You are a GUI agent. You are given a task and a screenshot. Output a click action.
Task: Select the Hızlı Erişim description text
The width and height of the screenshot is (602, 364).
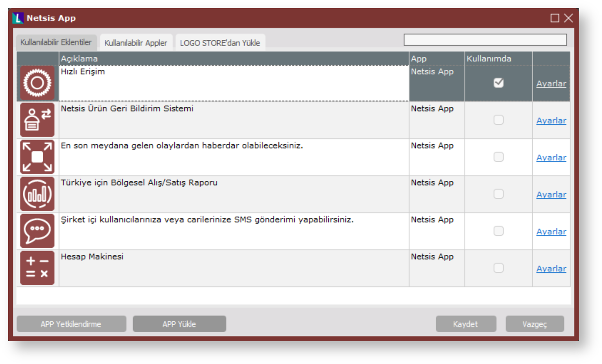click(83, 72)
